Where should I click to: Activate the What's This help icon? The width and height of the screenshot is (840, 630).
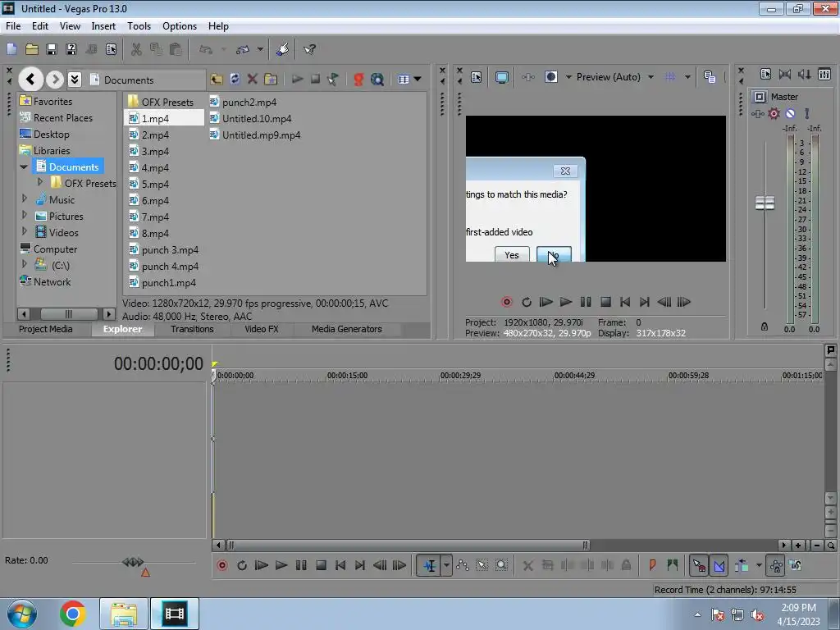[309, 49]
